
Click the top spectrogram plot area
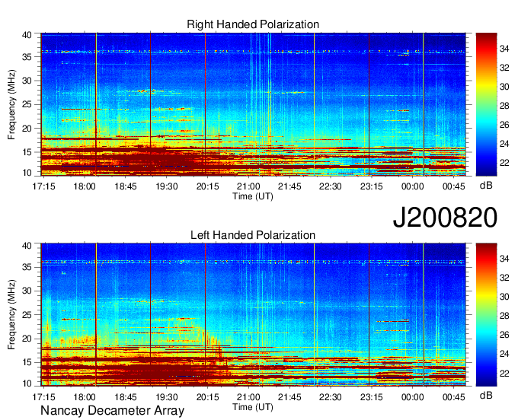pyautogui.click(x=254, y=104)
